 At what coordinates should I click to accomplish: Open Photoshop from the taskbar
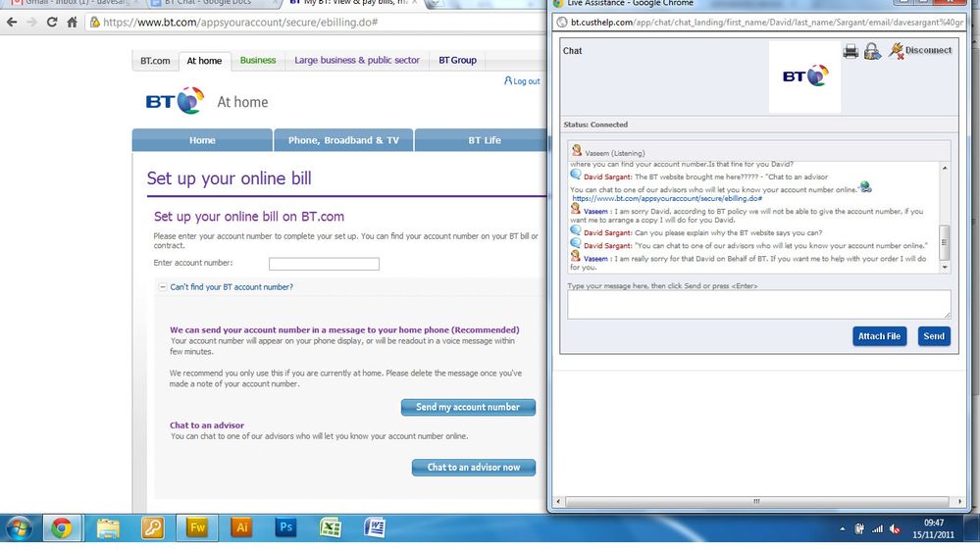[286, 528]
